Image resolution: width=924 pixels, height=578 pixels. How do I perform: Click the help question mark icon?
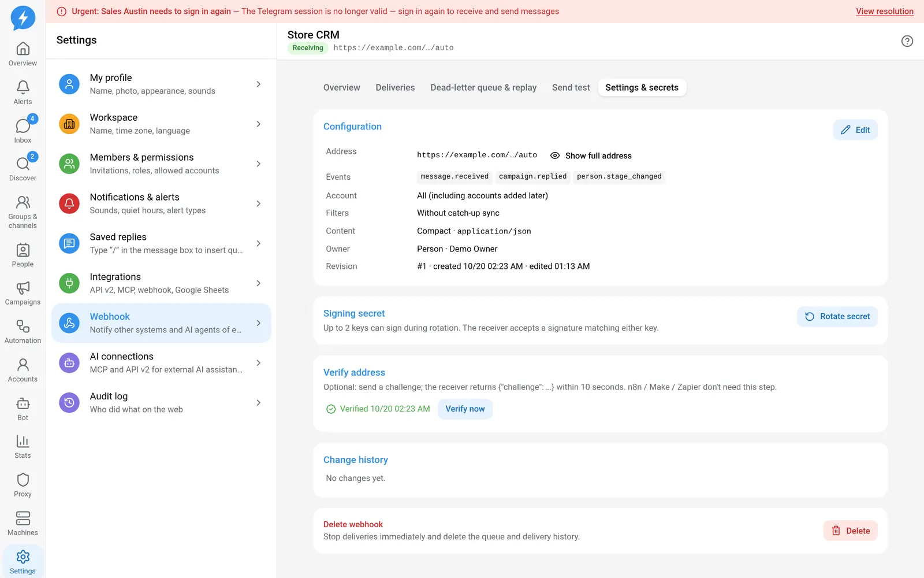[907, 41]
